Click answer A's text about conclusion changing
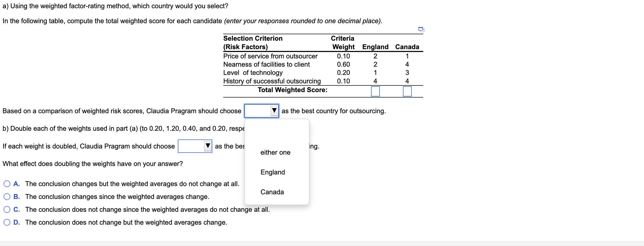 (x=132, y=183)
